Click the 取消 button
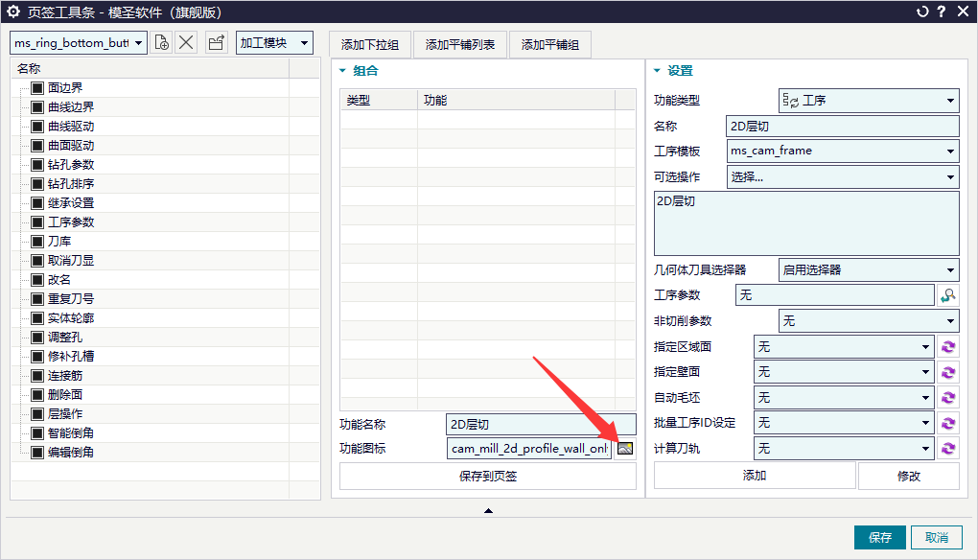Image resolution: width=978 pixels, height=560 pixels. click(x=936, y=537)
